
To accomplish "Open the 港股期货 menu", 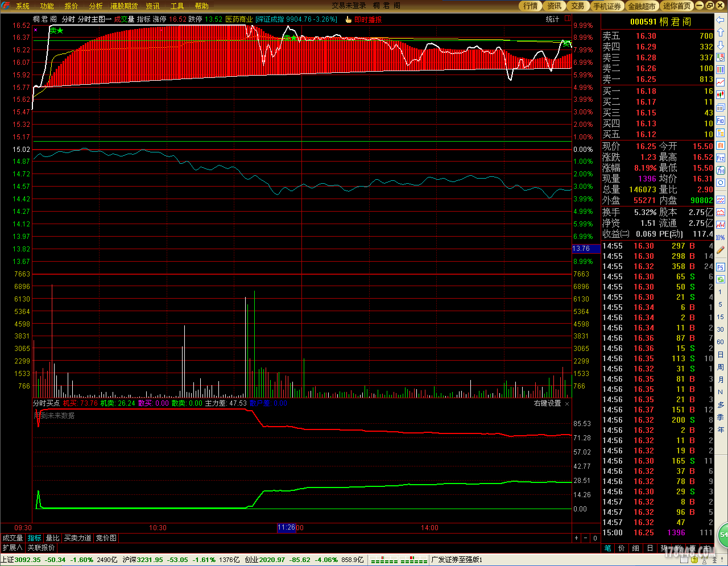I will tap(124, 6).
